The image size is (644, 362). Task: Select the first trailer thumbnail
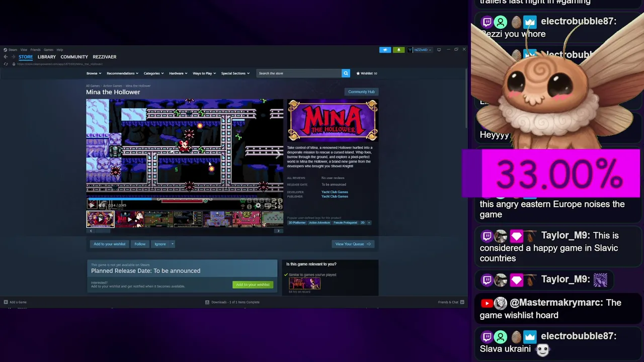point(100,219)
